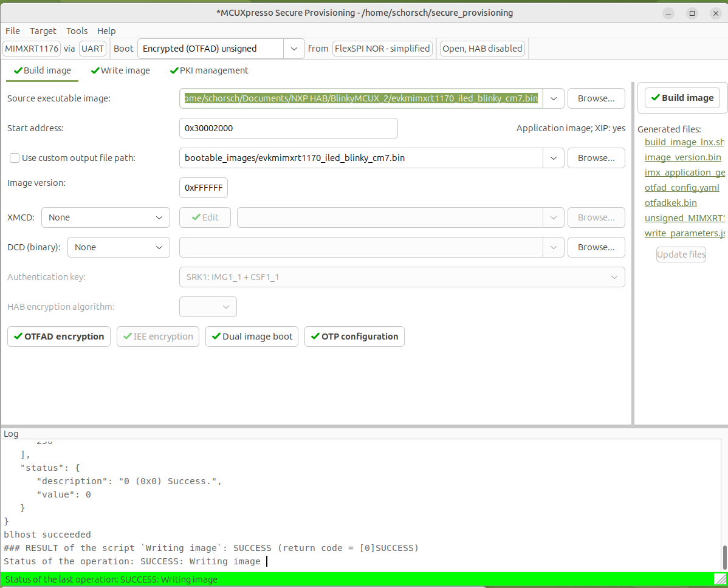This screenshot has width=728, height=588.
Task: Open the 'Encrypted (OTFAD) unsigned' boot type dropdown
Action: point(294,48)
